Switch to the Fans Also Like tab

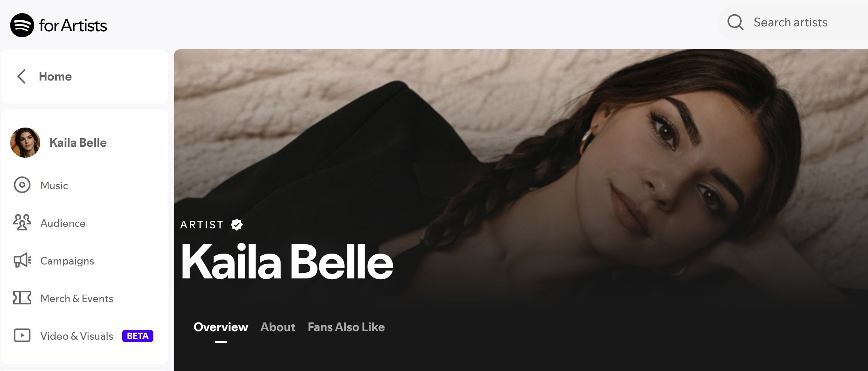346,327
